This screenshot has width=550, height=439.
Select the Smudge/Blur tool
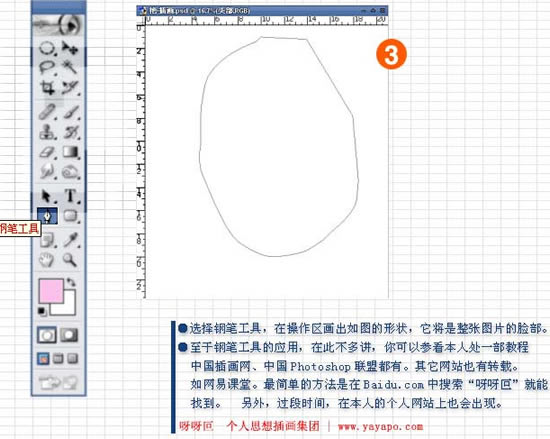47,172
